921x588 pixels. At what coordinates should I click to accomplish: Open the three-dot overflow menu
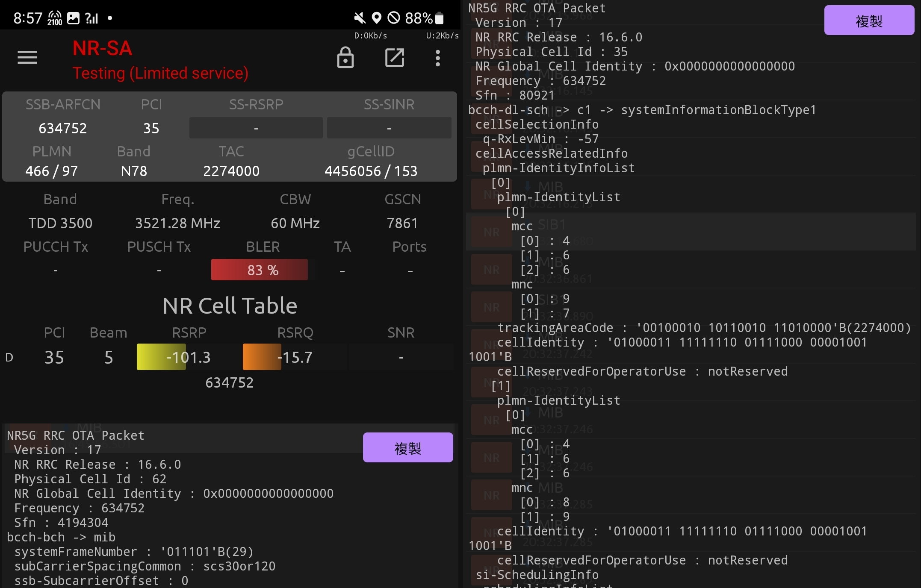[437, 58]
